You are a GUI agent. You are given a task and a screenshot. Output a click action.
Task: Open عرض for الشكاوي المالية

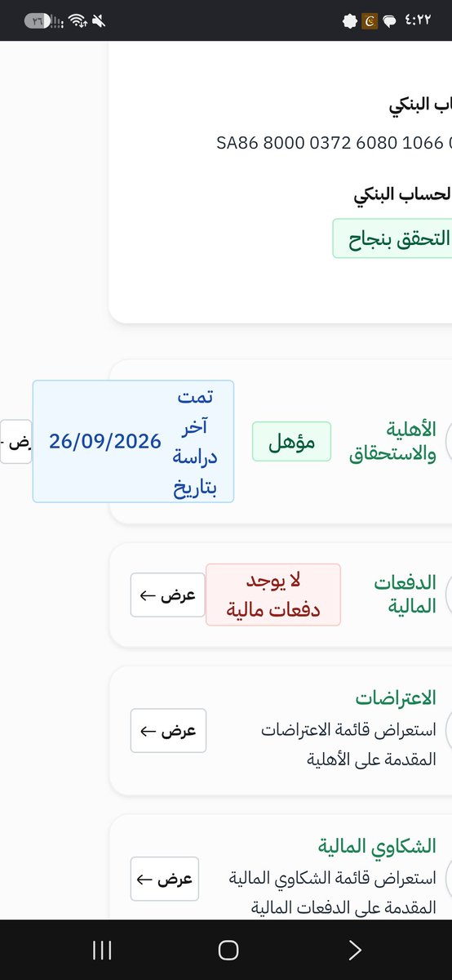coord(164,879)
